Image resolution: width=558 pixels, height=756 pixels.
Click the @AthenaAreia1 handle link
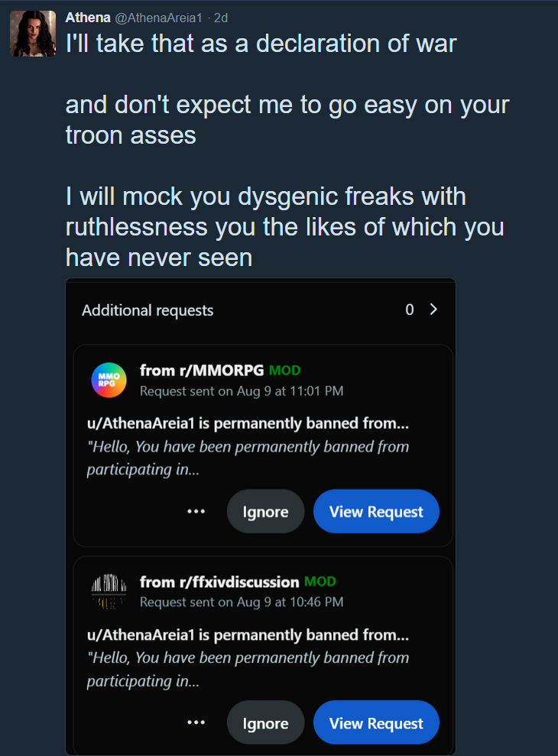[x=158, y=18]
